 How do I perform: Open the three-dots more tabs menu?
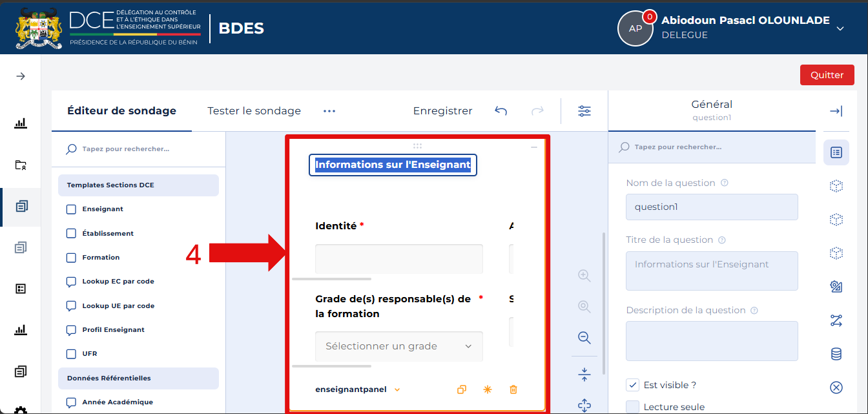tap(329, 111)
